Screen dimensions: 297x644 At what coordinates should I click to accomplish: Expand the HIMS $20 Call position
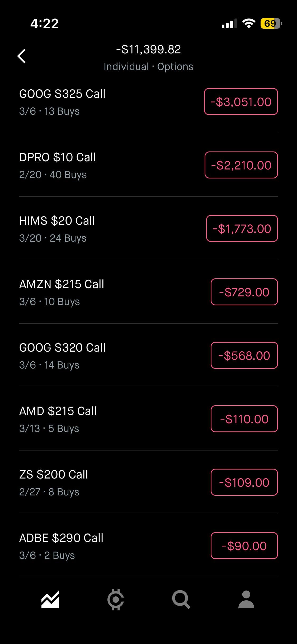(57, 229)
